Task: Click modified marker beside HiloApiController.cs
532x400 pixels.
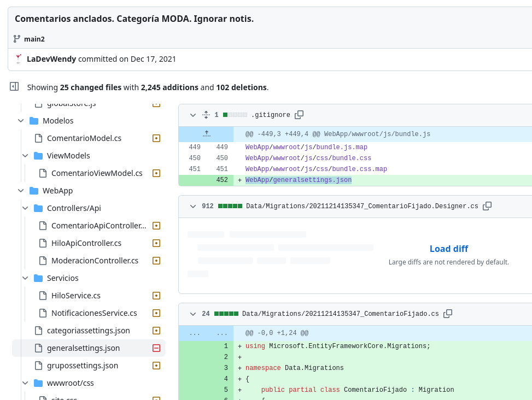Action: [x=156, y=243]
